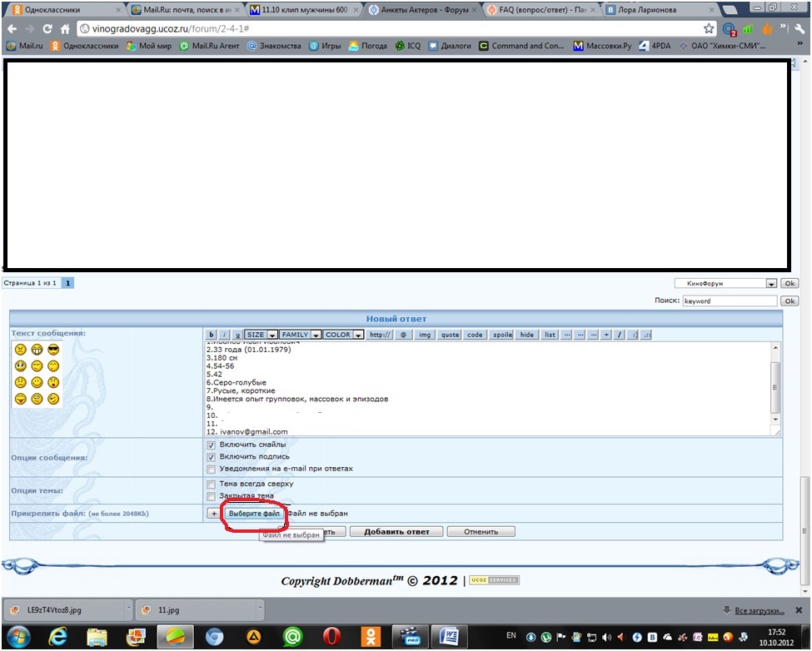This screenshot has width=812, height=651.
Task: Open the Opera browser from the taskbar
Action: (x=331, y=637)
